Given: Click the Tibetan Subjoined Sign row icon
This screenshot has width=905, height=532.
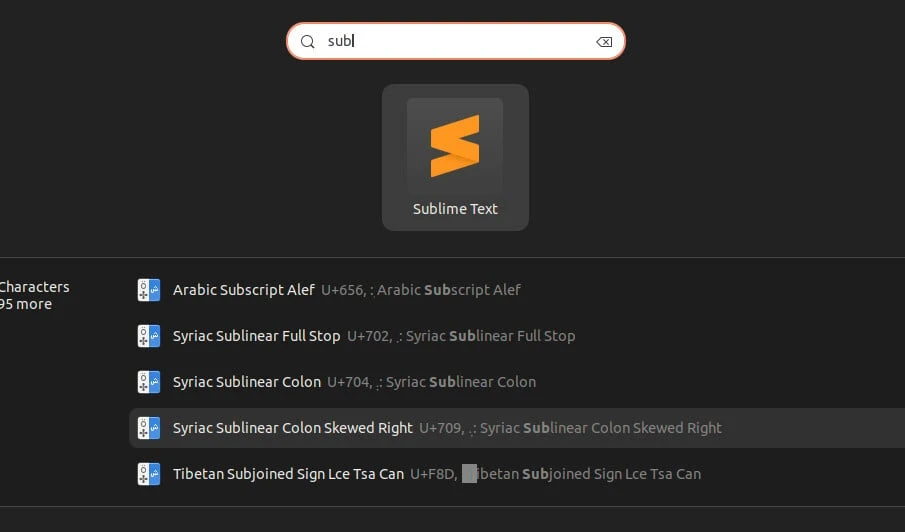Looking at the screenshot, I should [149, 474].
